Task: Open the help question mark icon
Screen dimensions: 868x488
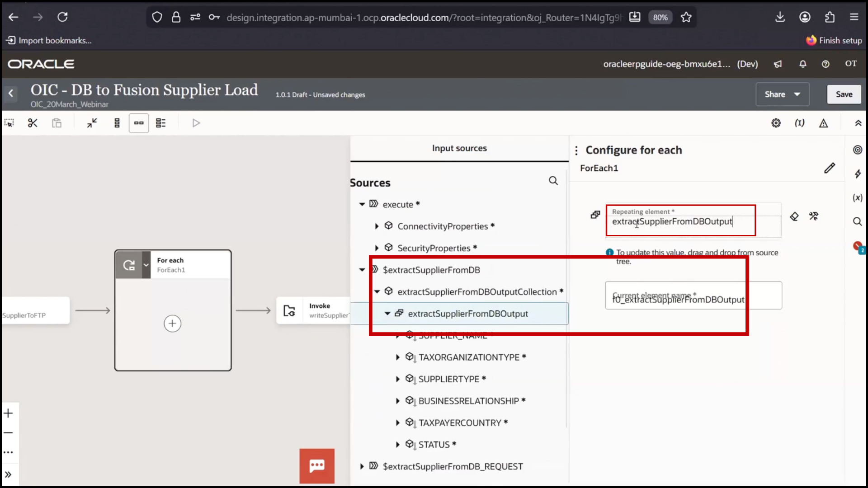Action: (826, 64)
